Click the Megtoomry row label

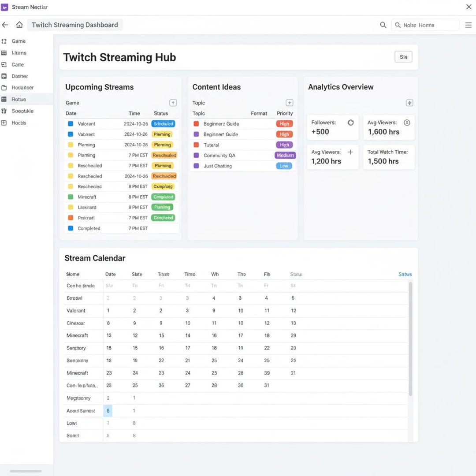coord(78,398)
